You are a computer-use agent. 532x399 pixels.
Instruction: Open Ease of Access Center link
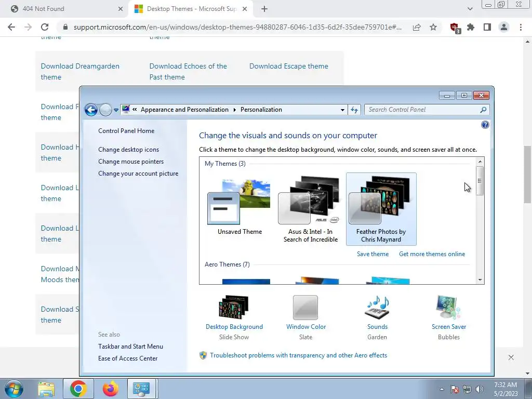[128, 358]
